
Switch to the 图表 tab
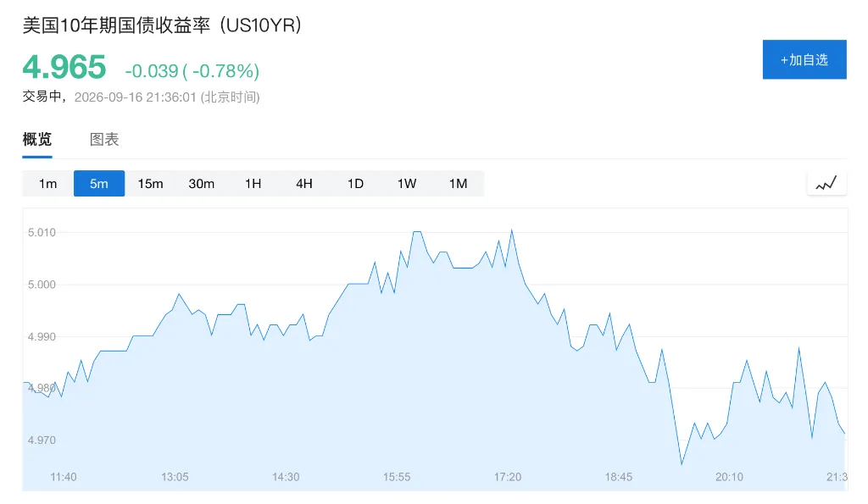[x=104, y=140]
